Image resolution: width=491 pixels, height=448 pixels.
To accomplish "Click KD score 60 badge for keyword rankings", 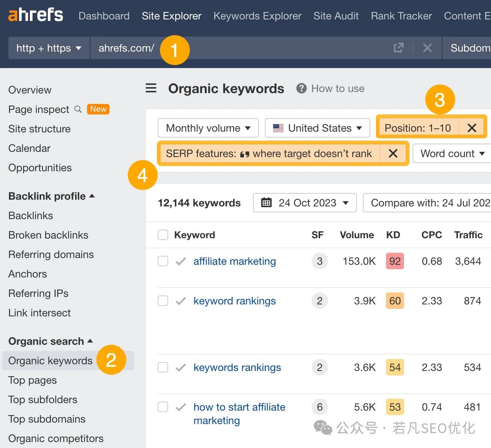I will tap(395, 301).
